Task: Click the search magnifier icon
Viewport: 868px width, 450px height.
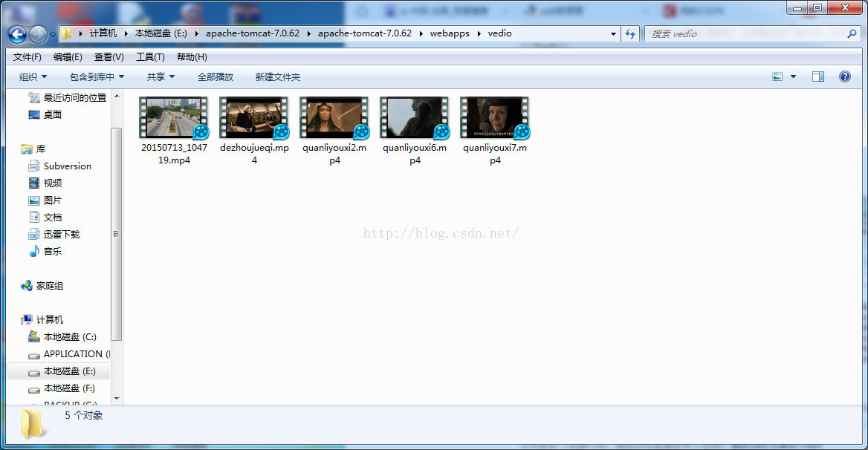Action: click(852, 33)
